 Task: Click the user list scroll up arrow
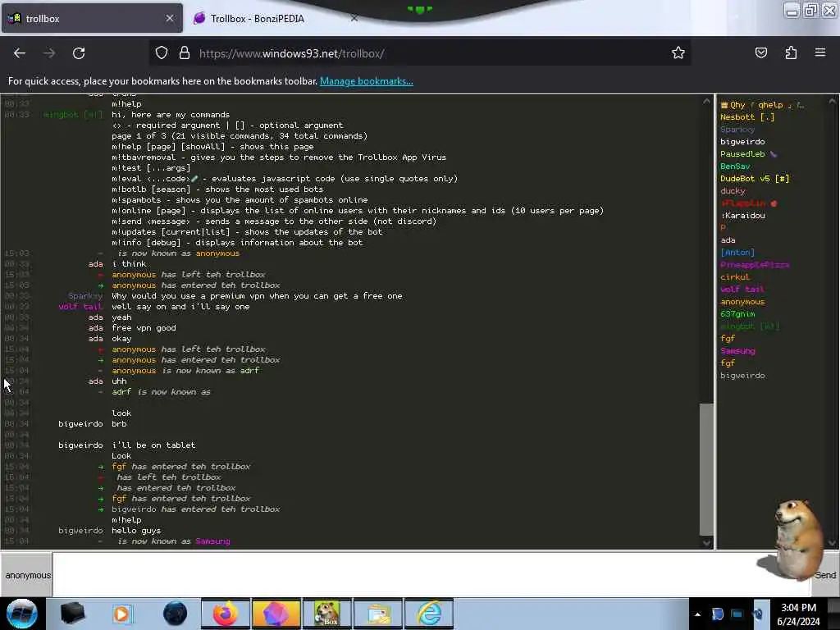point(832,101)
